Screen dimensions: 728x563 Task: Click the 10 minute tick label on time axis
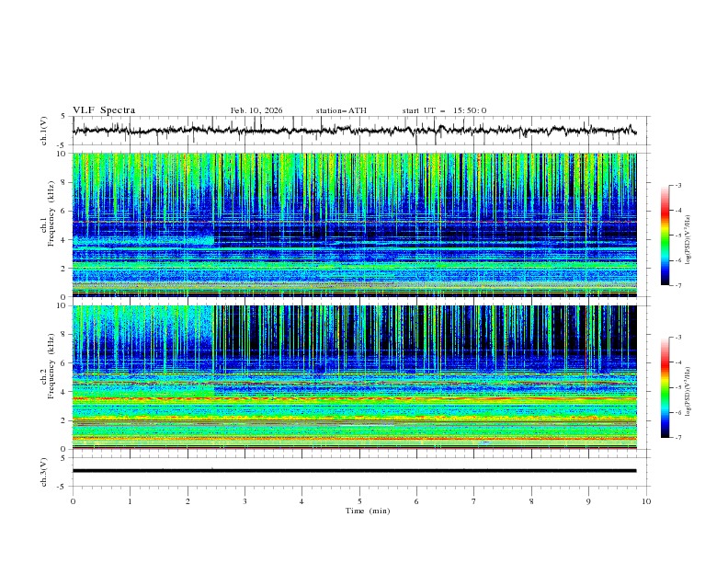pyautogui.click(x=646, y=501)
